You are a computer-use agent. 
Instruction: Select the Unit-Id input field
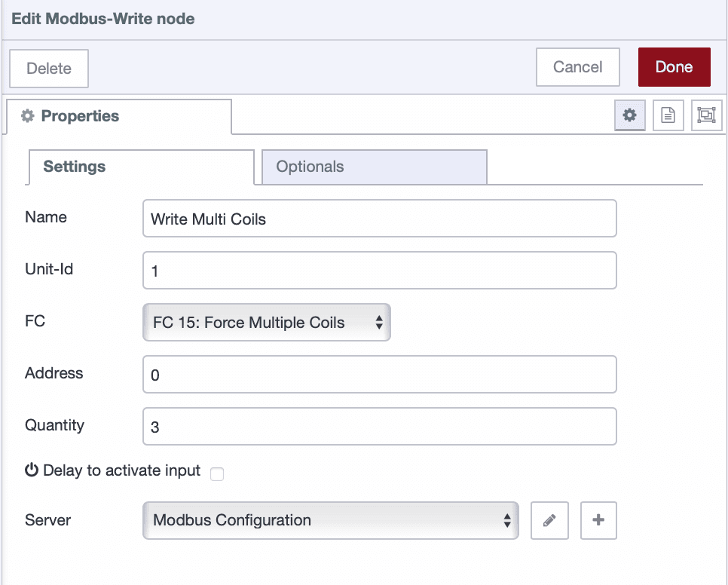(379, 270)
